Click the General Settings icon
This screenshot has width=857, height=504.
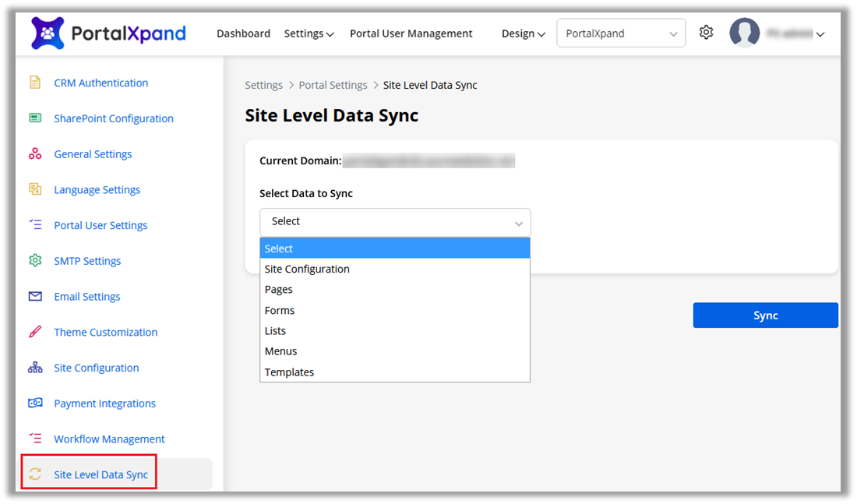pyautogui.click(x=35, y=154)
